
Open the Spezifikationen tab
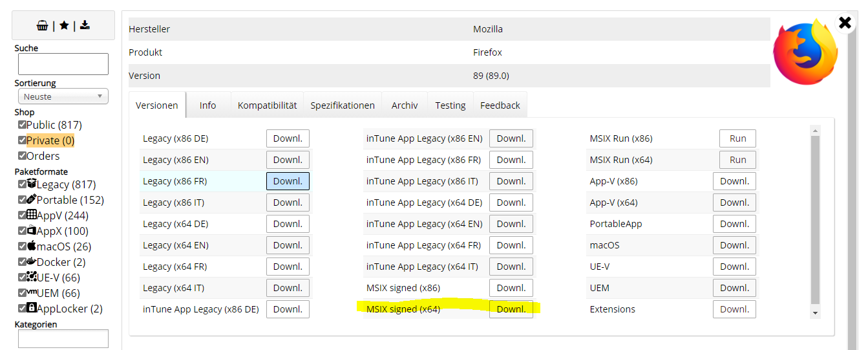(343, 105)
